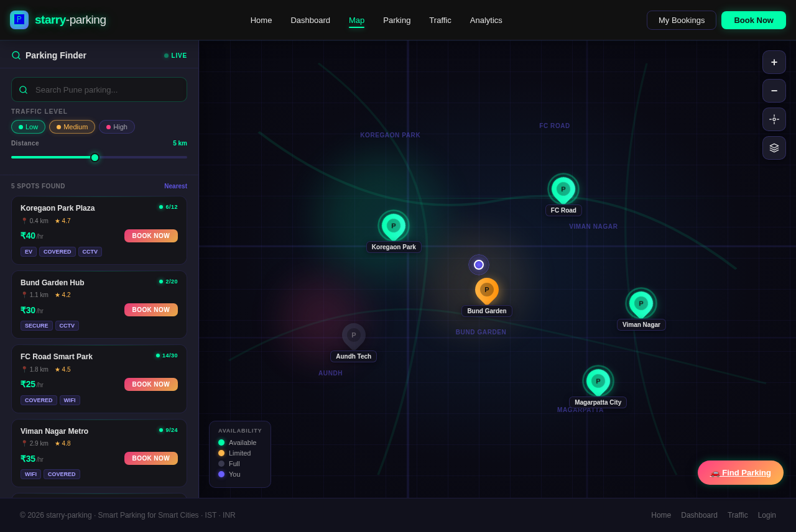Select the Magarpatta City map pin
Screen dimensions: 796x532
[x=598, y=382]
